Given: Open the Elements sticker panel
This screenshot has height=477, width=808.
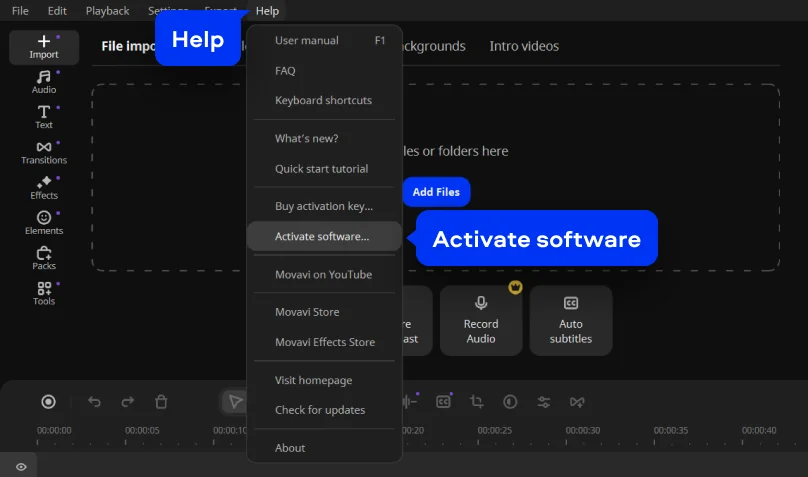Looking at the screenshot, I should coord(44,222).
